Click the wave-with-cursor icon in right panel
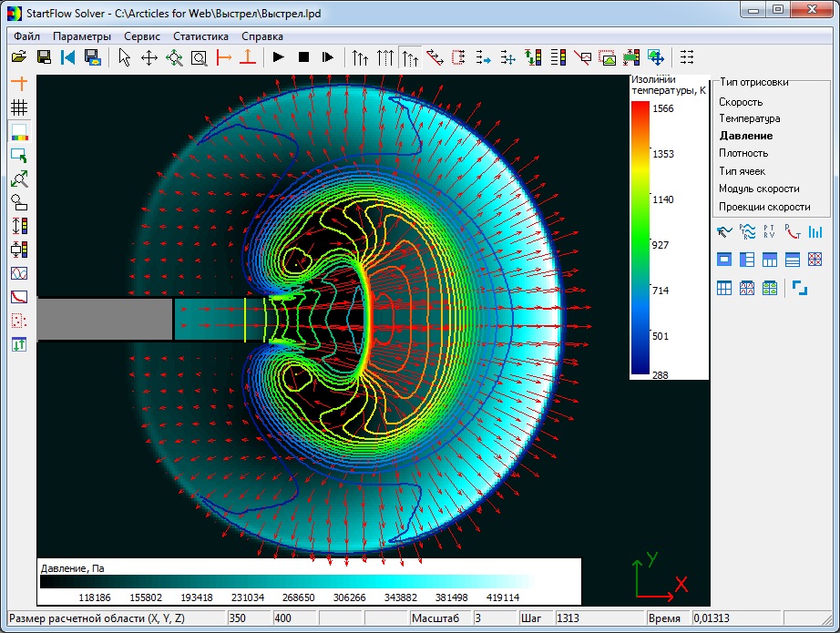This screenshot has width=840, height=633. (x=724, y=231)
